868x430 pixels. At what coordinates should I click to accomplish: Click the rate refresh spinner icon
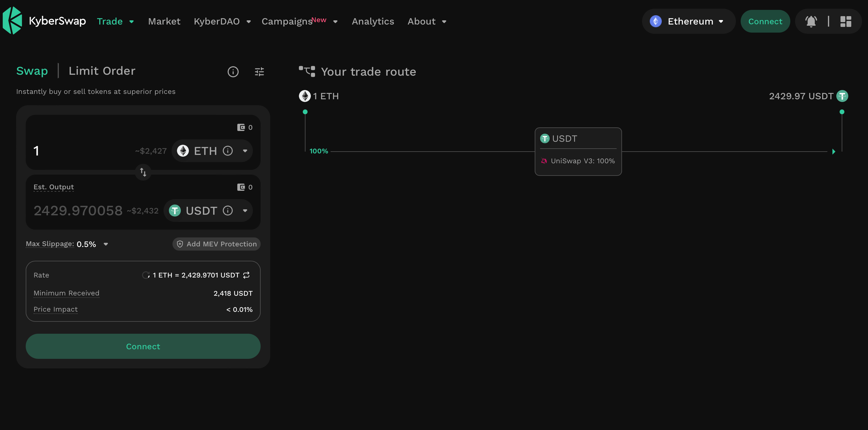[x=146, y=275]
